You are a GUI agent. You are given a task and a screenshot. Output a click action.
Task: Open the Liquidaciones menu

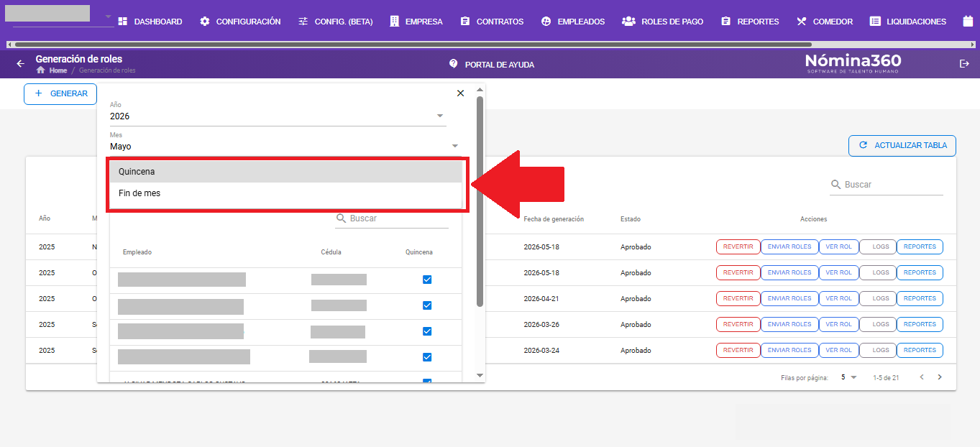[x=908, y=22]
